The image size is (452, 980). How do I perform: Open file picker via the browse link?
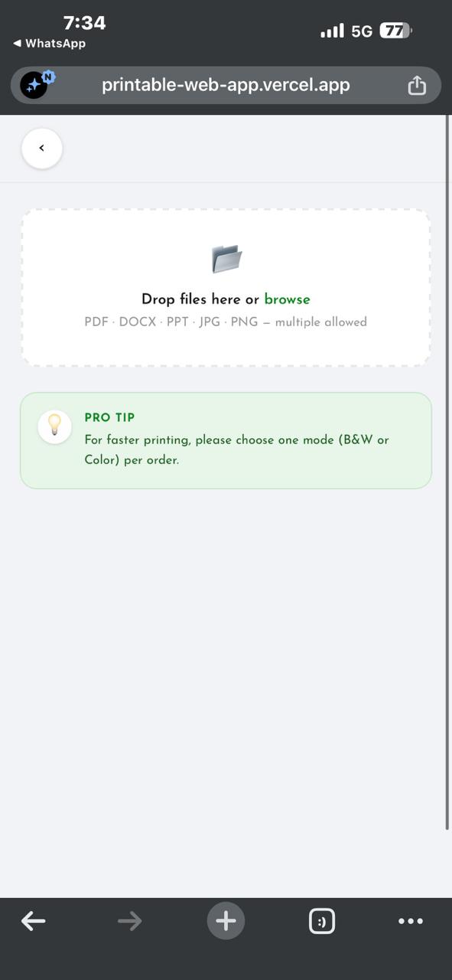tap(287, 299)
